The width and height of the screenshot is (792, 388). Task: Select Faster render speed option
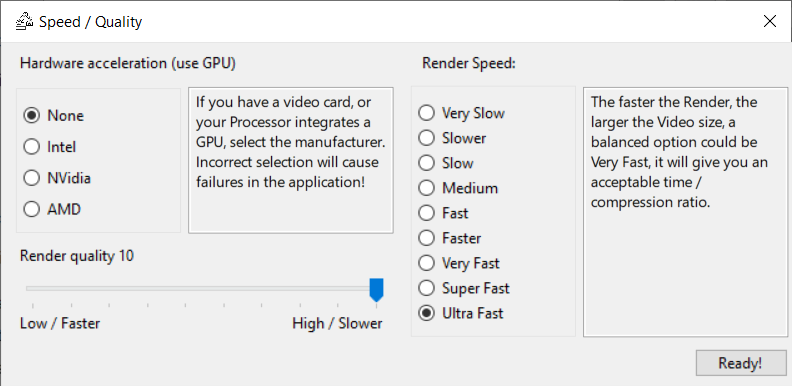pos(450,238)
